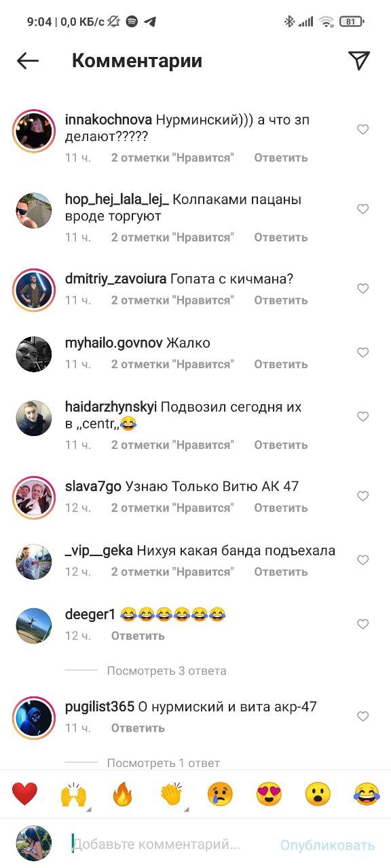Viewport: 391px width, 868px height.
Task: Open pugilist365's profile picture
Action: [34, 717]
